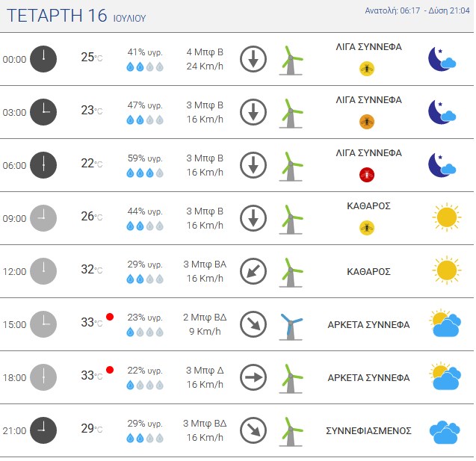476x461 pixels.
Task: Click the 33°C temperature at 18:00
Action: [x=91, y=376]
